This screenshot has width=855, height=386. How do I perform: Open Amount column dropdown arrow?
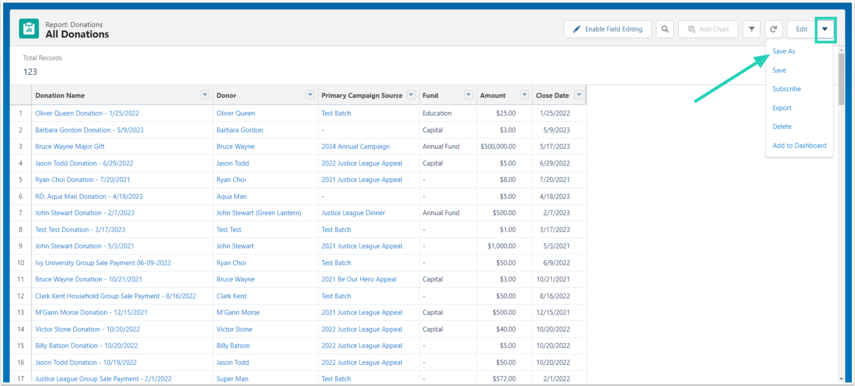(x=525, y=95)
